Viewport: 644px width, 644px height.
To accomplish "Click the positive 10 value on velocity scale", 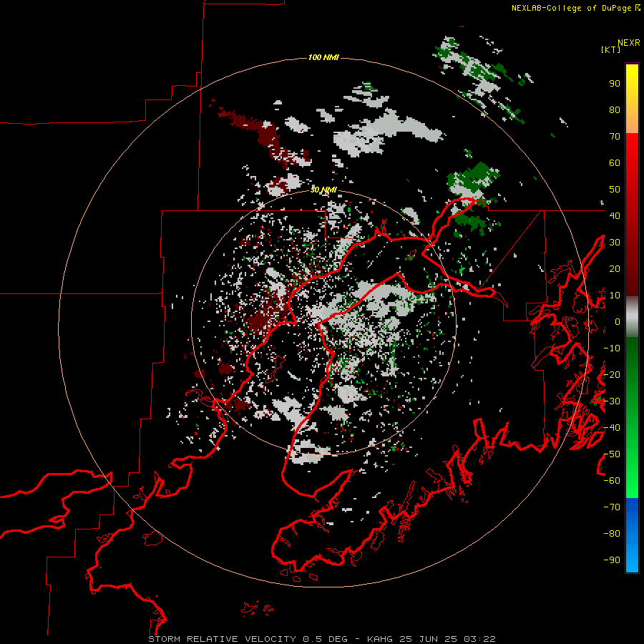I will point(615,296).
